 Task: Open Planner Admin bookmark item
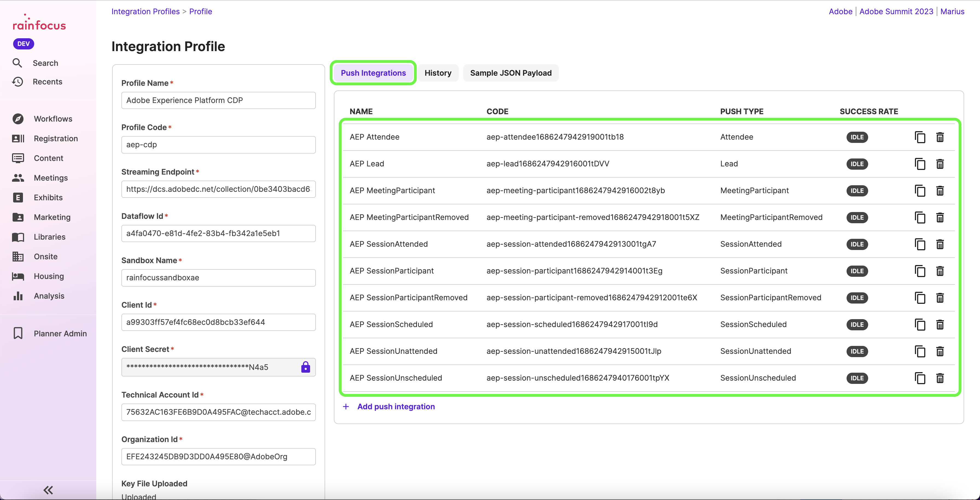tap(60, 333)
